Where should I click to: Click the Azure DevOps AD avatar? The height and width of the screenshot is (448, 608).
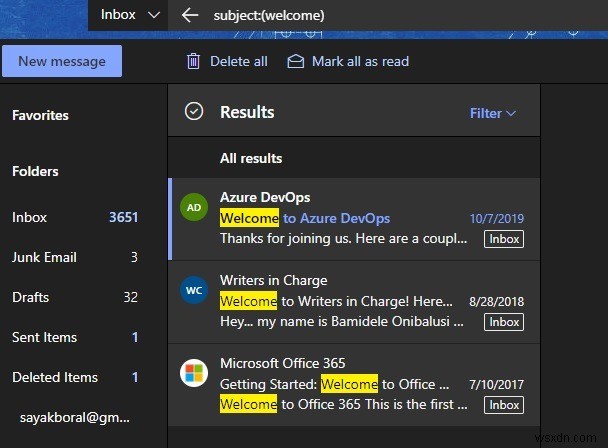(x=194, y=207)
